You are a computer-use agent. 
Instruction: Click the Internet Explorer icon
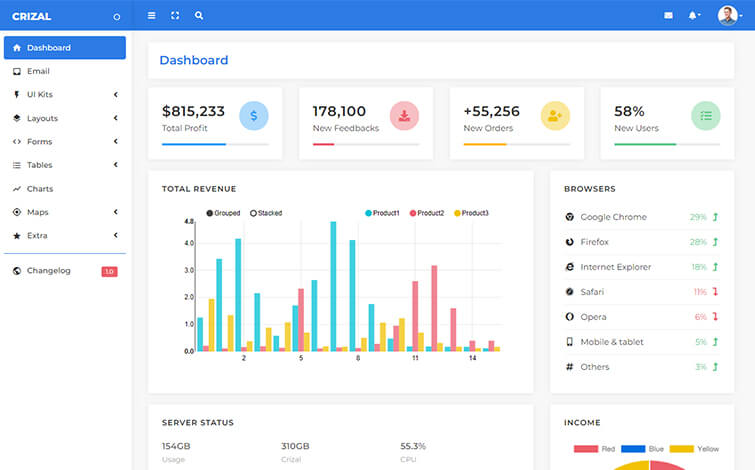pyautogui.click(x=570, y=267)
